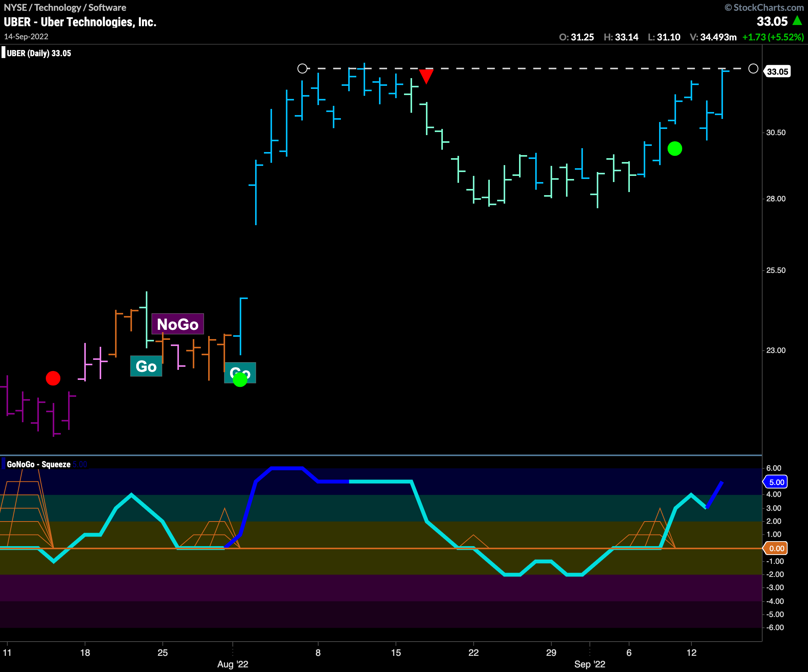The width and height of the screenshot is (808, 672).
Task: Click the 14-Sep-2022 date text
Action: [x=26, y=37]
